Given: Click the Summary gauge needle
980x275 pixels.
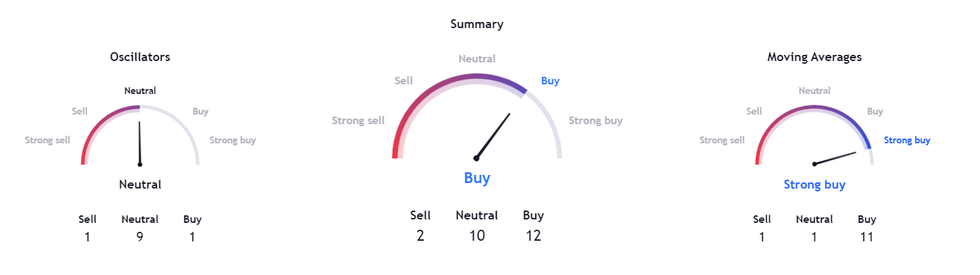Looking at the screenshot, I should 493,136.
